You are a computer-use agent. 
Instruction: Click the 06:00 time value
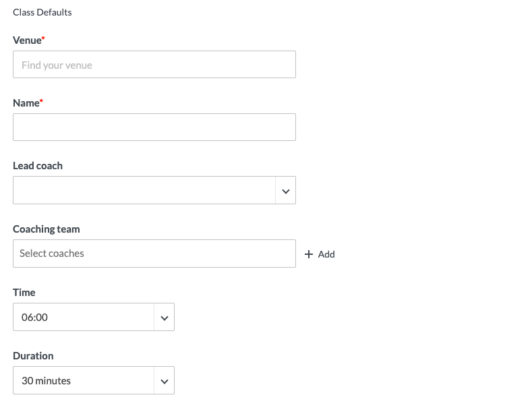(x=35, y=317)
